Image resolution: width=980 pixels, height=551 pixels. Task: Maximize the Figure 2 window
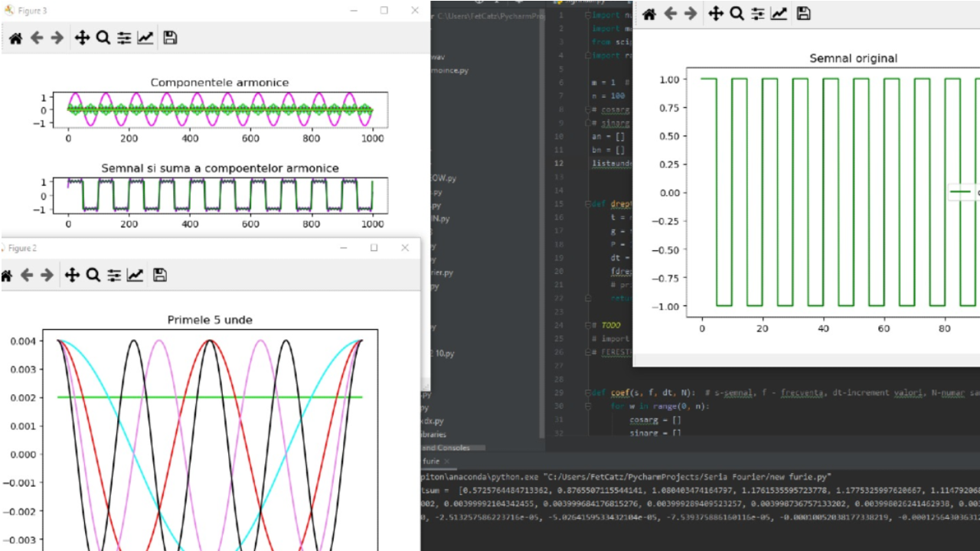click(x=374, y=248)
